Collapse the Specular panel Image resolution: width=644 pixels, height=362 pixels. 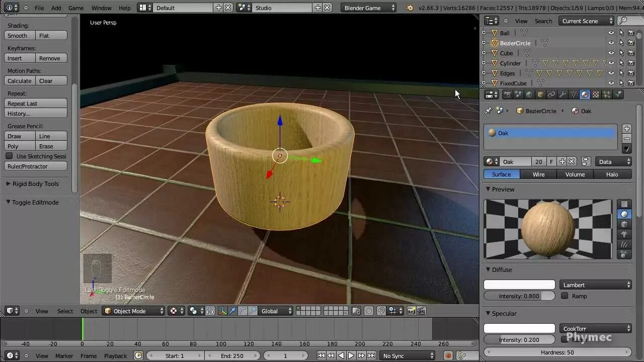(488, 313)
